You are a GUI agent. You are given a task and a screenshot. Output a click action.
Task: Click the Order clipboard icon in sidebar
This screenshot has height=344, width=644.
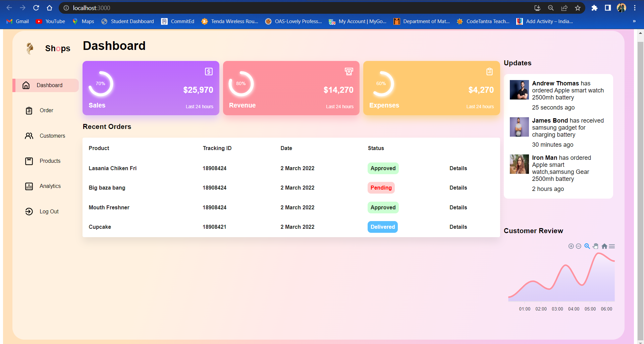tap(29, 110)
